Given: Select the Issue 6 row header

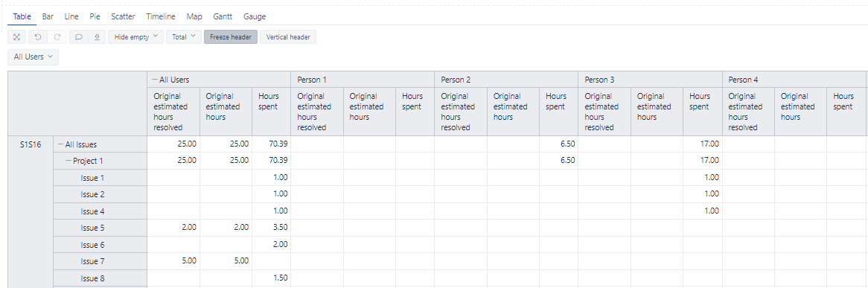Looking at the screenshot, I should coord(100,245).
